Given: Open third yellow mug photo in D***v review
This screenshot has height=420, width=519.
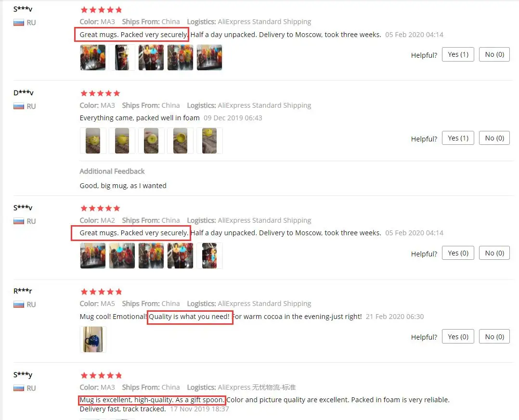Looking at the screenshot, I should pyautogui.click(x=151, y=141).
